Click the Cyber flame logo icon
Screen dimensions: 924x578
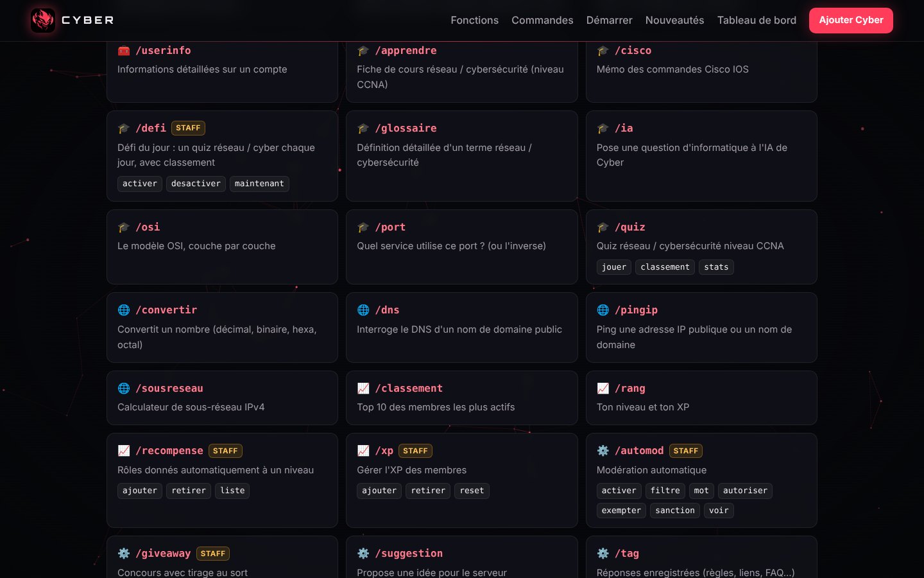[43, 21]
